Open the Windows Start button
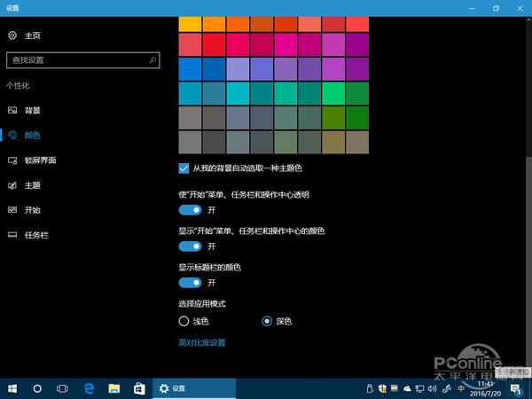Image resolution: width=532 pixels, height=399 pixels. coord(12,388)
